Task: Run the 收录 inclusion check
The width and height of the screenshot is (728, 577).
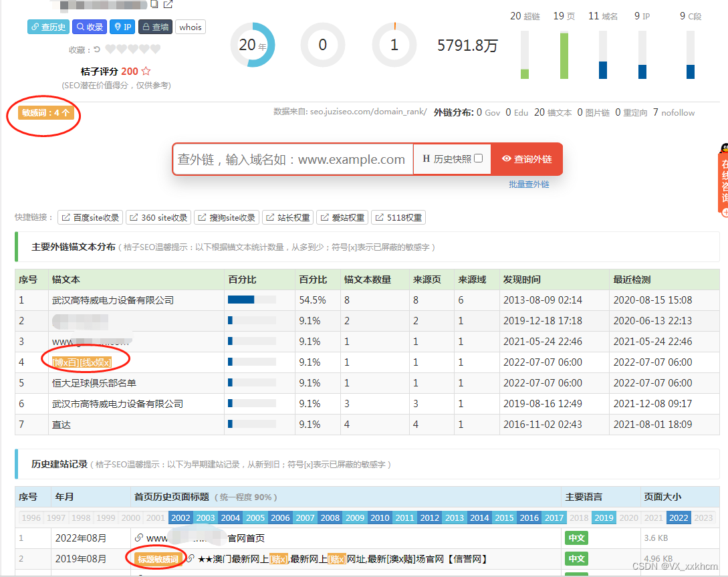Action: 89,27
